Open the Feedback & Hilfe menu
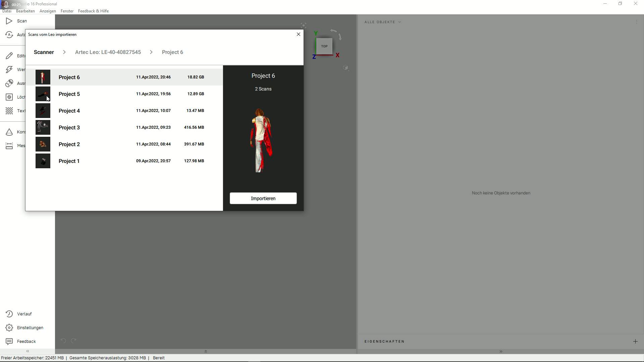Viewport: 644px width, 362px height. point(93,11)
